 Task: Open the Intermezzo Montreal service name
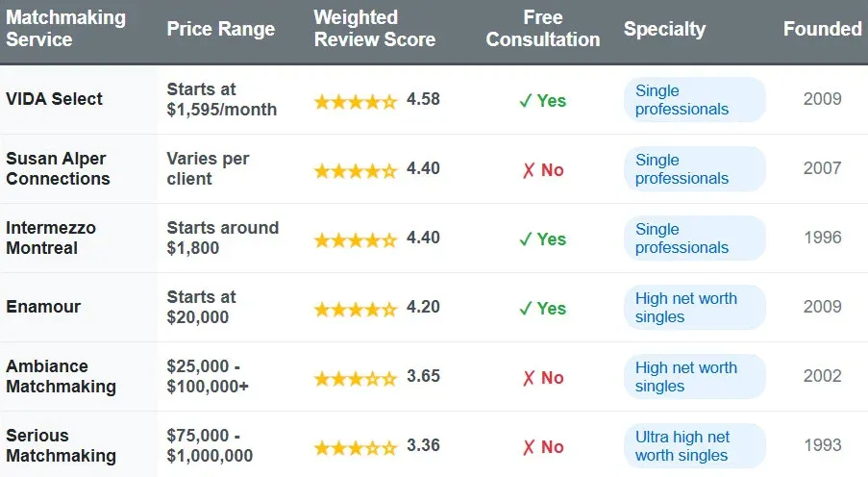tap(51, 238)
